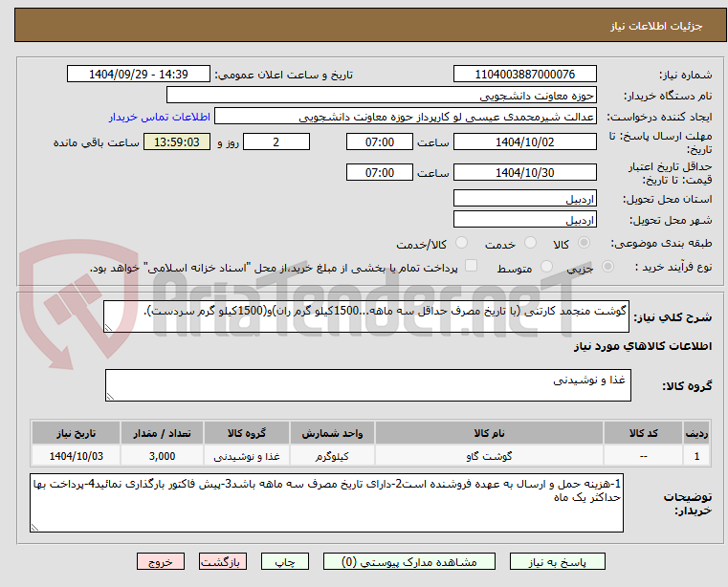Image resolution: width=728 pixels, height=587 pixels.
Task: Click the توضیحات خریدار text area
Action: (326, 503)
